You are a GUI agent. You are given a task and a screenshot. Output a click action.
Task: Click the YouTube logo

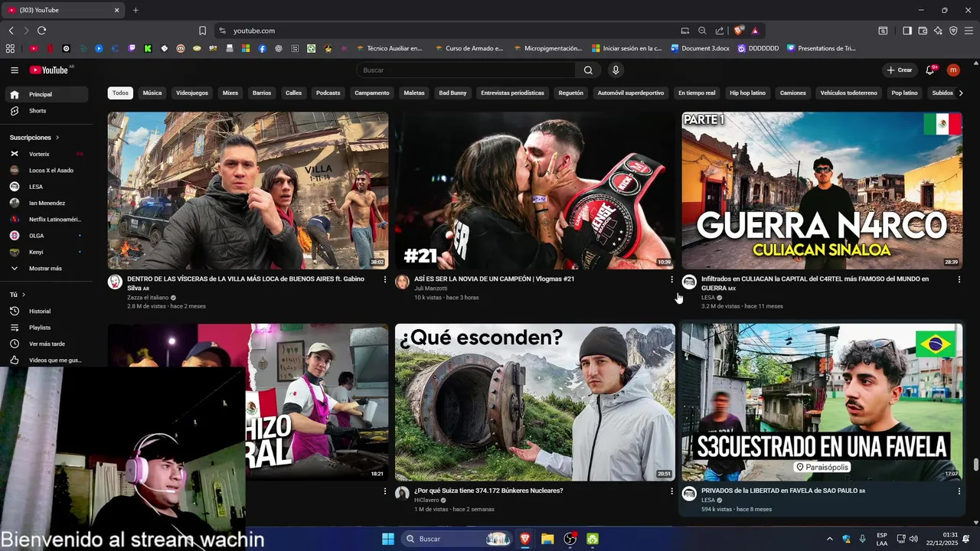pos(51,70)
